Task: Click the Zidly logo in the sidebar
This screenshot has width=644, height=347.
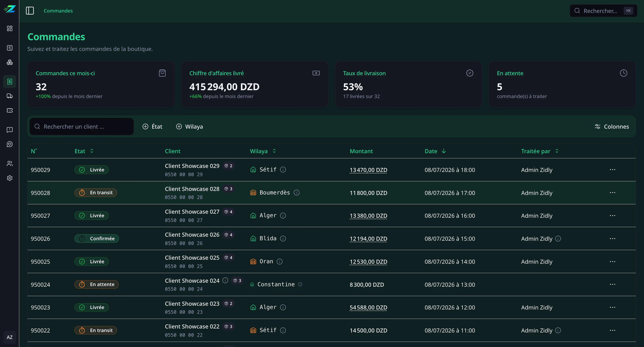Action: click(x=9, y=9)
